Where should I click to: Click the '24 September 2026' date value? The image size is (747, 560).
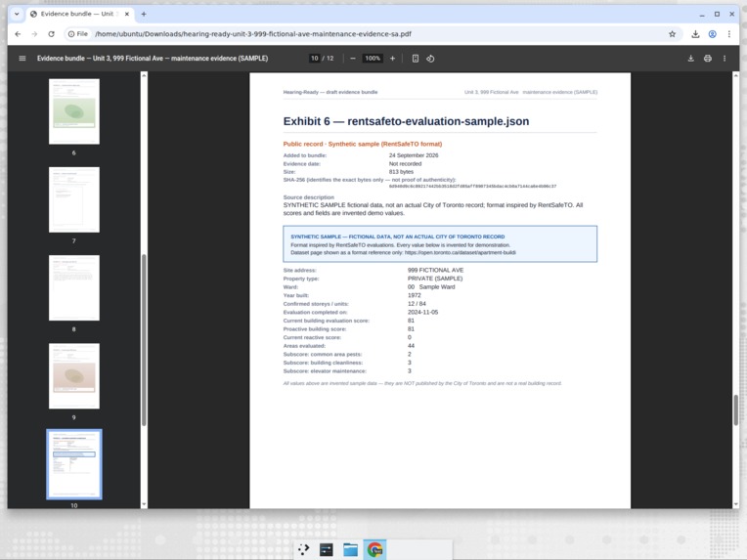point(414,155)
